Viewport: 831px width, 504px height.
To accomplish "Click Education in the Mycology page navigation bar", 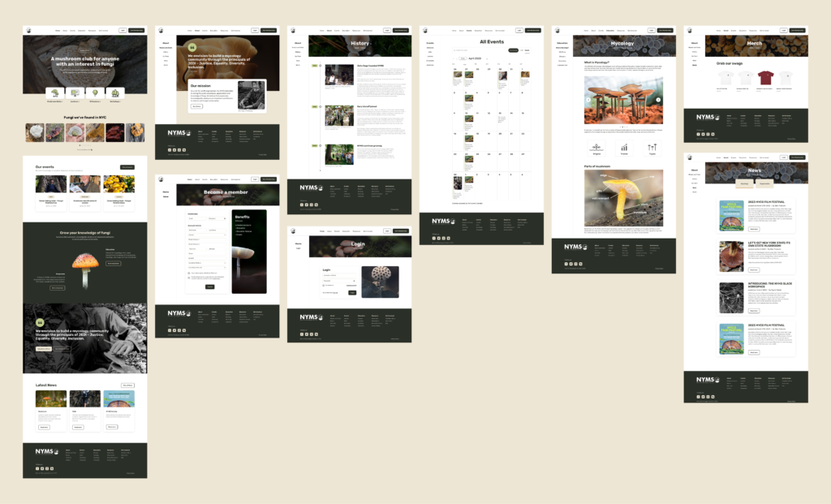I will (610, 31).
